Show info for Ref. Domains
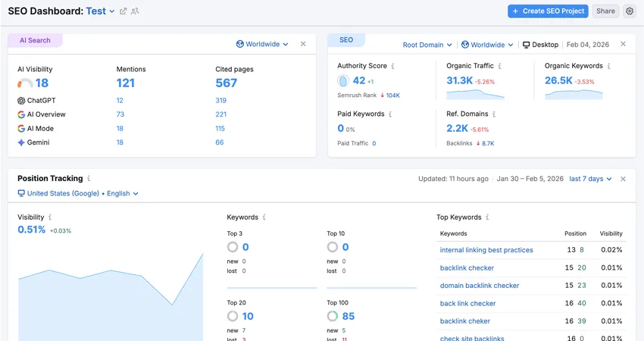 click(x=494, y=114)
